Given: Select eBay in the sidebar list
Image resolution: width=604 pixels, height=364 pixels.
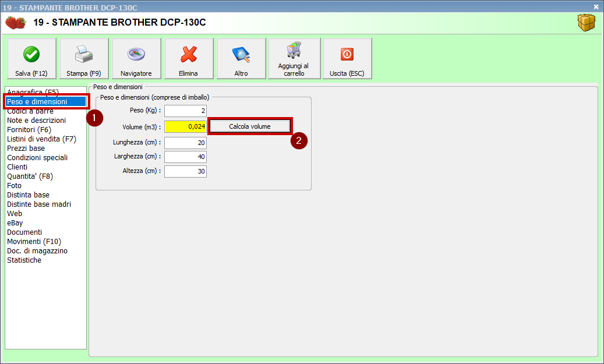Looking at the screenshot, I should [x=15, y=222].
